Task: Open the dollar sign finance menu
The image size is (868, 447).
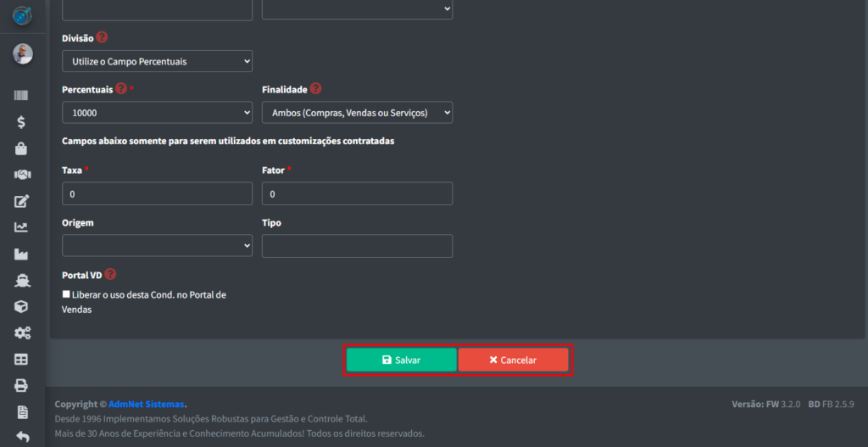Action: (21, 122)
